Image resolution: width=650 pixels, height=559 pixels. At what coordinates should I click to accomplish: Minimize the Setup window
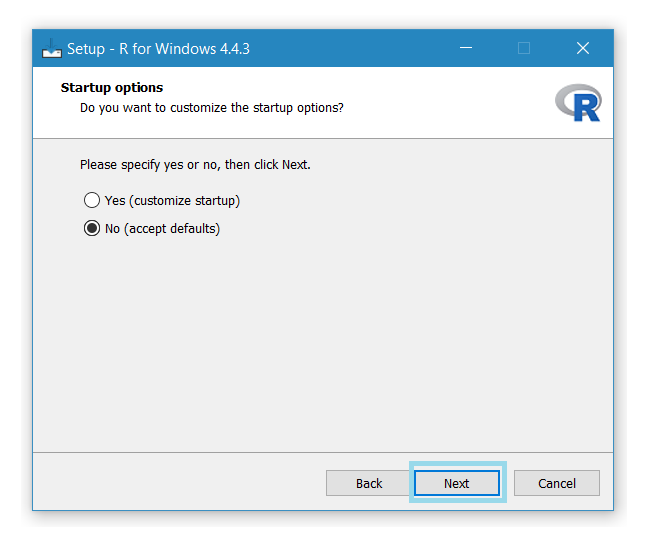click(466, 48)
